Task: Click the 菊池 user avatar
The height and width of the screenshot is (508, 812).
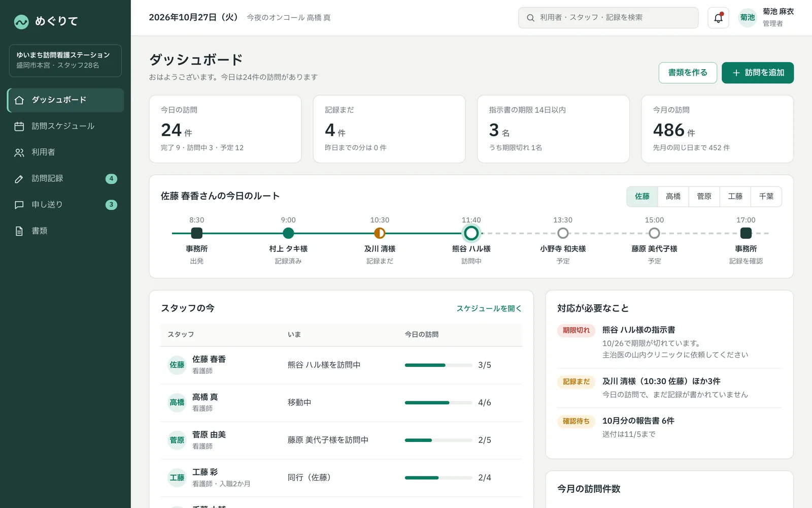Action: pos(748,18)
